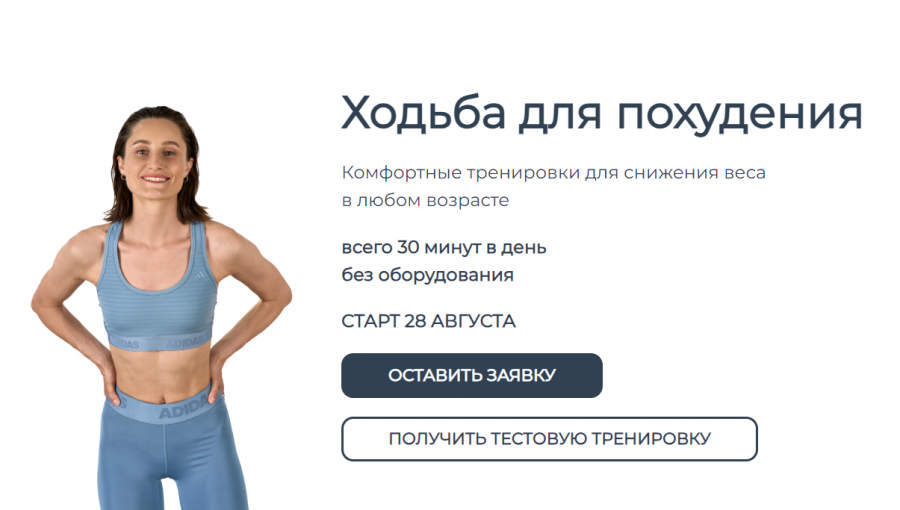This screenshot has width=900, height=510.
Task: Click the word похудения in the heading
Action: pyautogui.click(x=740, y=115)
